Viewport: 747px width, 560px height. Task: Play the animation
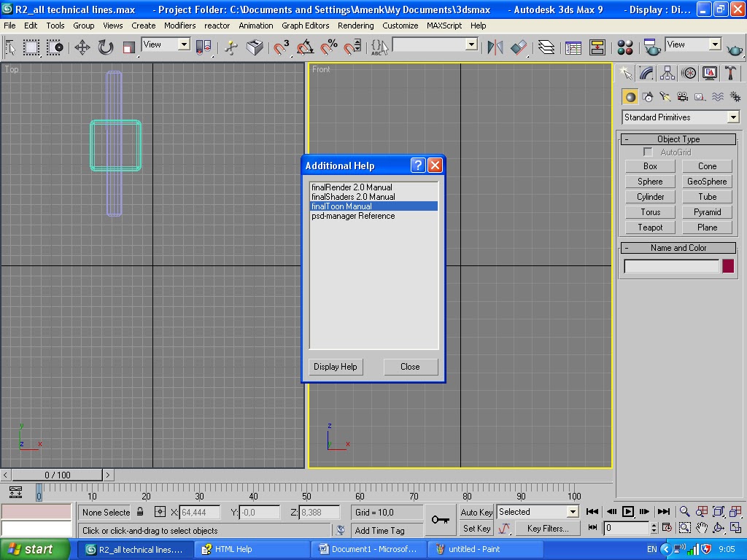pos(628,511)
